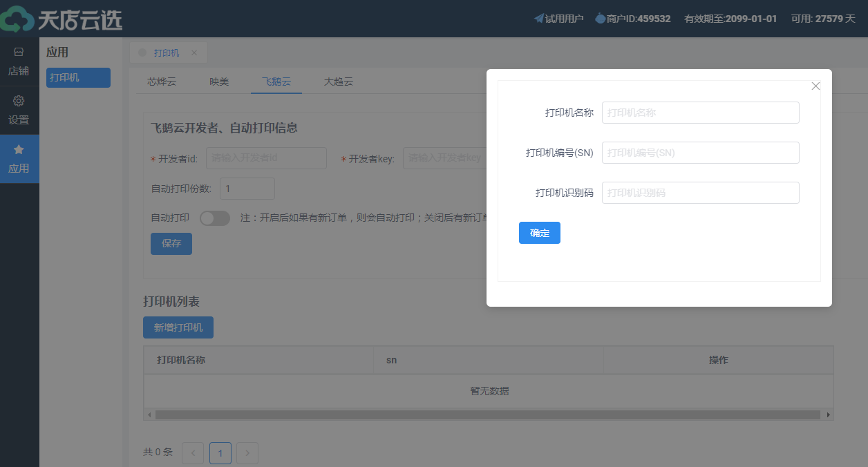The image size is (868, 467).
Task: Close the add-printer dialog
Action: click(815, 86)
